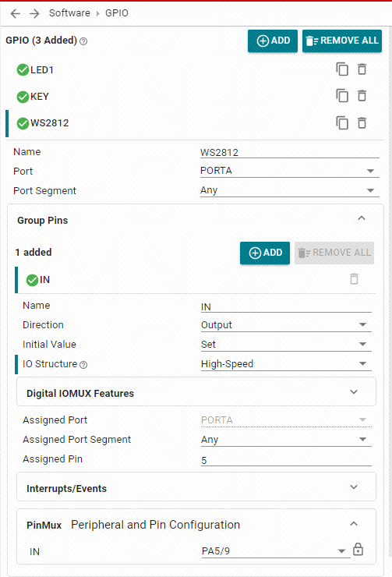Click ADD button in Group Pins
Screen dimensions: 392x577
pos(265,253)
